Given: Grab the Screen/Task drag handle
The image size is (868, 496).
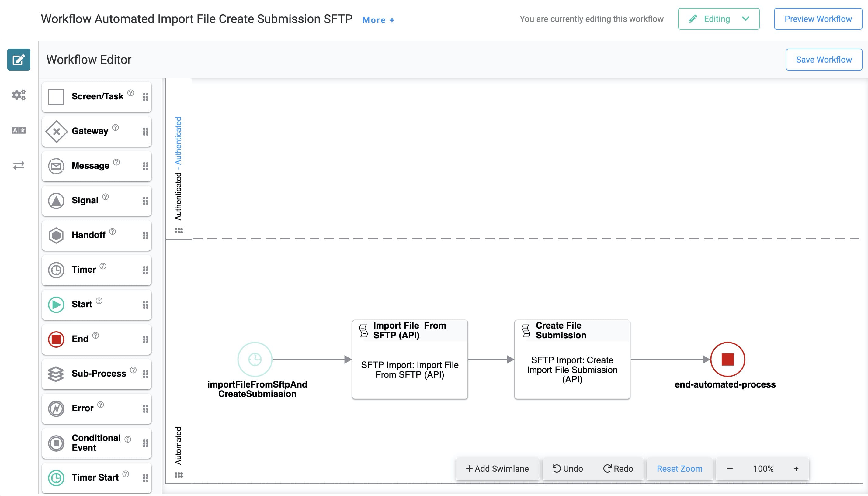Looking at the screenshot, I should click(x=145, y=97).
